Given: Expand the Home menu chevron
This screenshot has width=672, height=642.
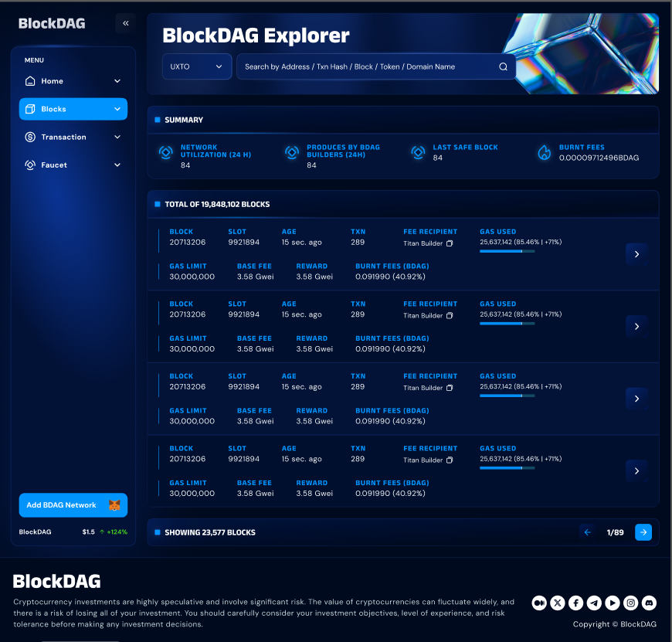Looking at the screenshot, I should (117, 81).
